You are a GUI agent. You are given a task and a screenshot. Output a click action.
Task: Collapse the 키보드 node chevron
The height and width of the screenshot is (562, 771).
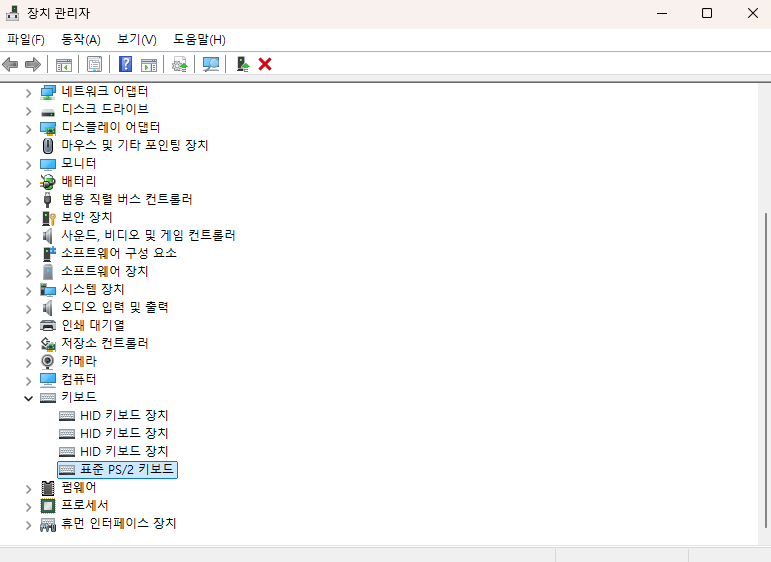click(29, 398)
